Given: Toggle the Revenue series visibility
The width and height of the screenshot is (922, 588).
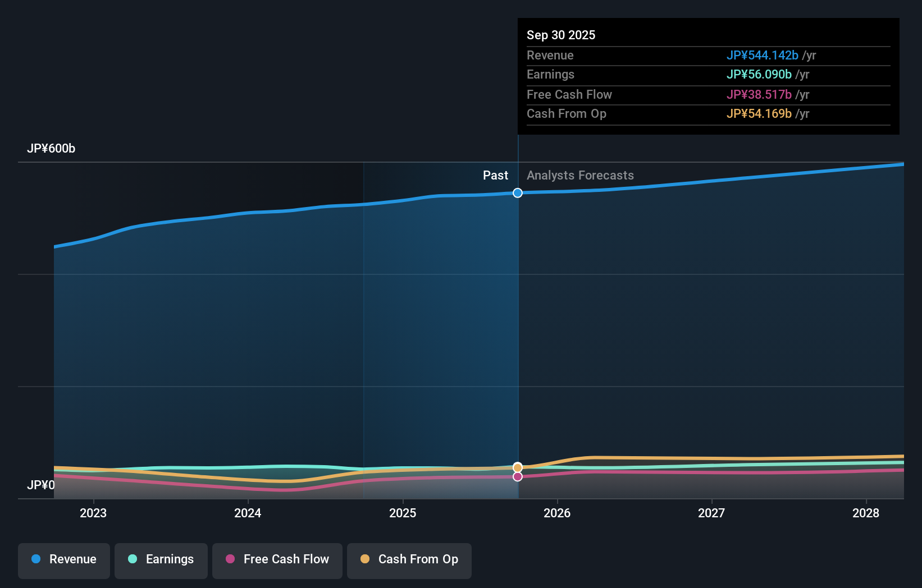Looking at the screenshot, I should [63, 561].
